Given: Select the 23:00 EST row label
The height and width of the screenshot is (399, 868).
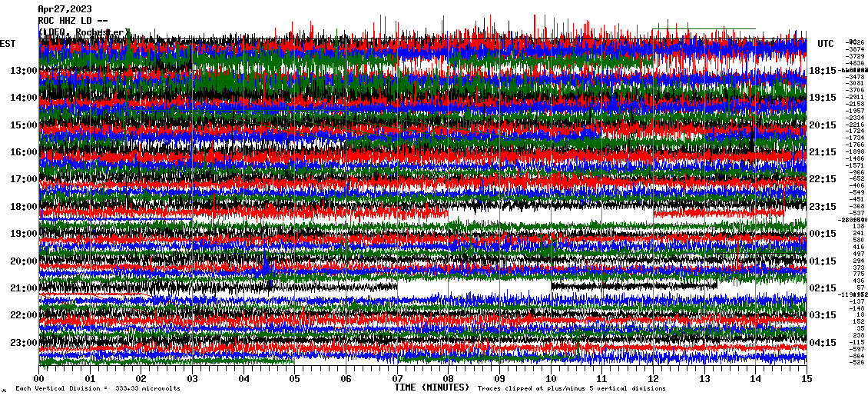Looking at the screenshot, I should coord(24,343).
